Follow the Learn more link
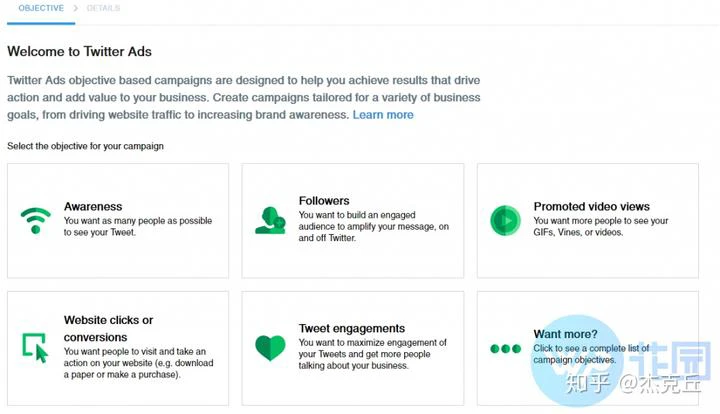This screenshot has height=414, width=720. point(383,115)
